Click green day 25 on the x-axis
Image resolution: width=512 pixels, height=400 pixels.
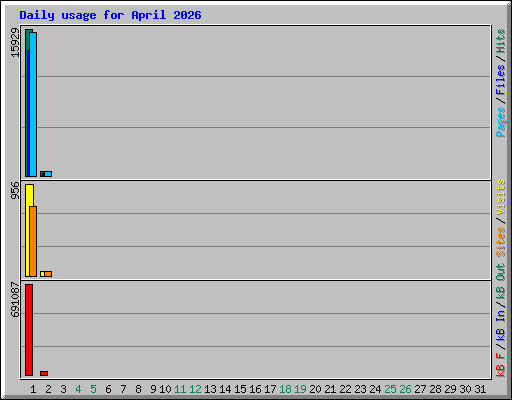(390, 389)
